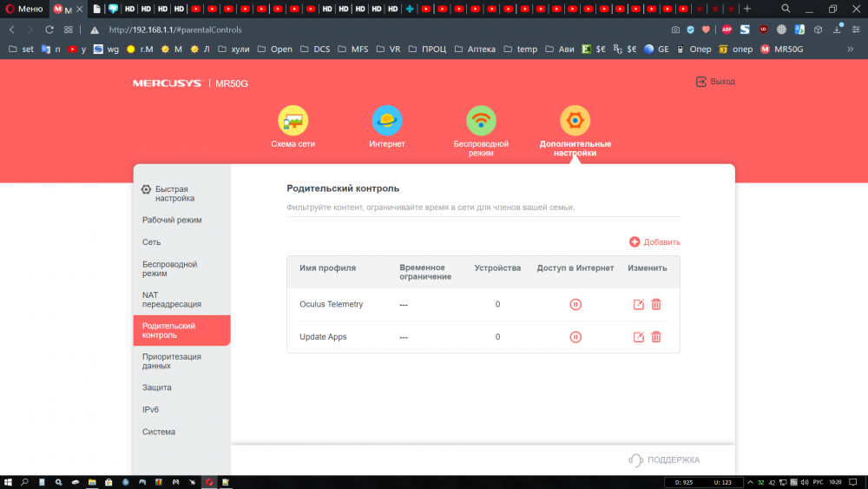Image resolution: width=868 pixels, height=489 pixels.
Task: Open the taskbar search magnifier
Action: click(x=24, y=482)
